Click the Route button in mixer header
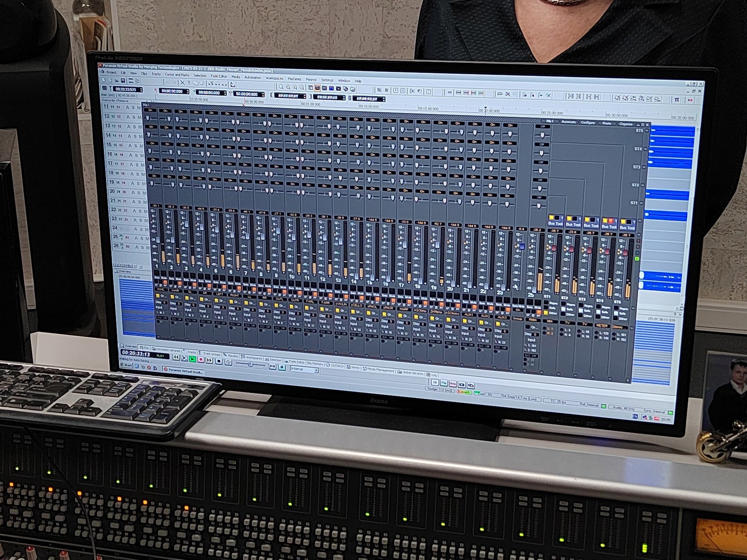This screenshot has height=560, width=747. [606, 123]
